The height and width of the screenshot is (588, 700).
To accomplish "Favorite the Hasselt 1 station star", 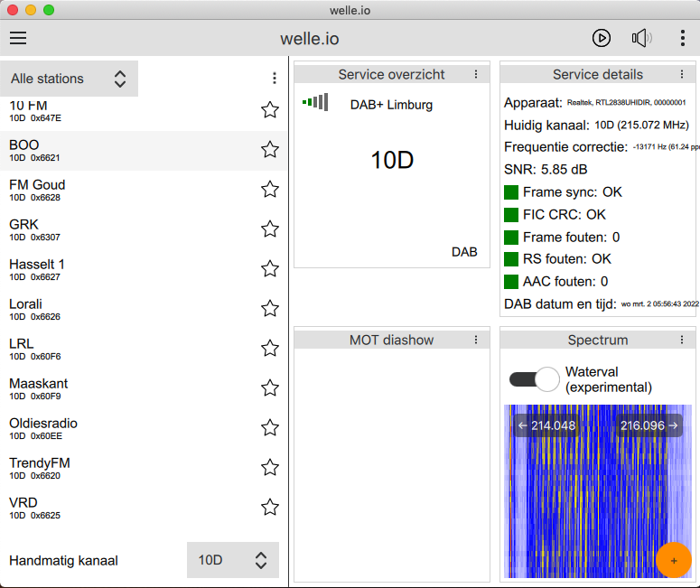I will click(270, 269).
